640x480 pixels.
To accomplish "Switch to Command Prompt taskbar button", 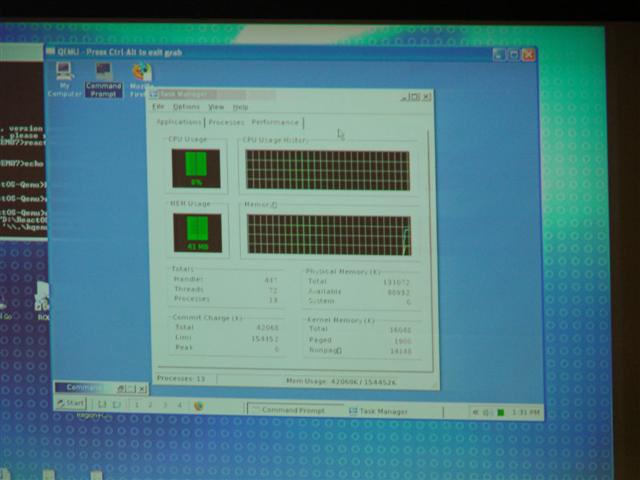I will (x=292, y=410).
